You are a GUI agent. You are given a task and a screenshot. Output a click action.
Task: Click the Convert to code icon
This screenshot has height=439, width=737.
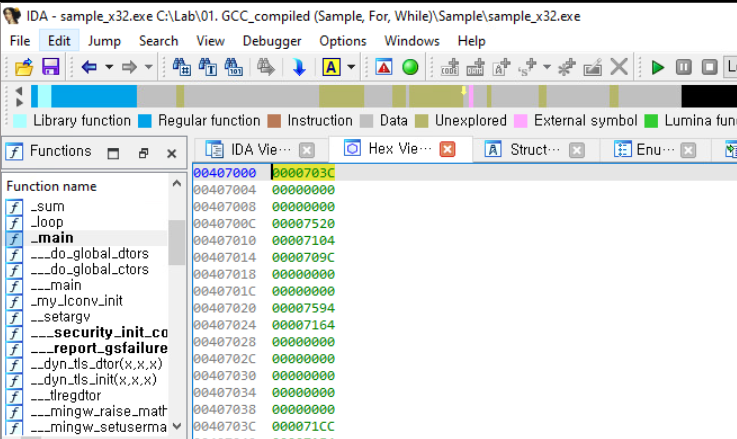[450, 67]
